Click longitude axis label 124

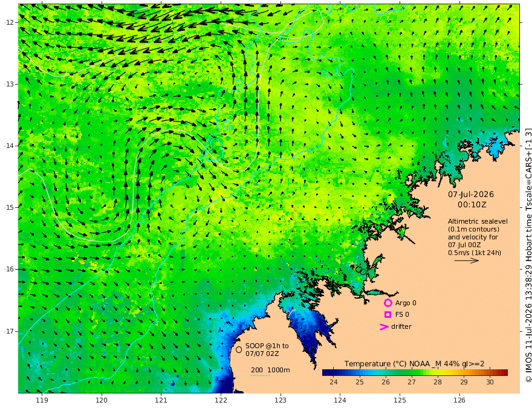pos(340,400)
